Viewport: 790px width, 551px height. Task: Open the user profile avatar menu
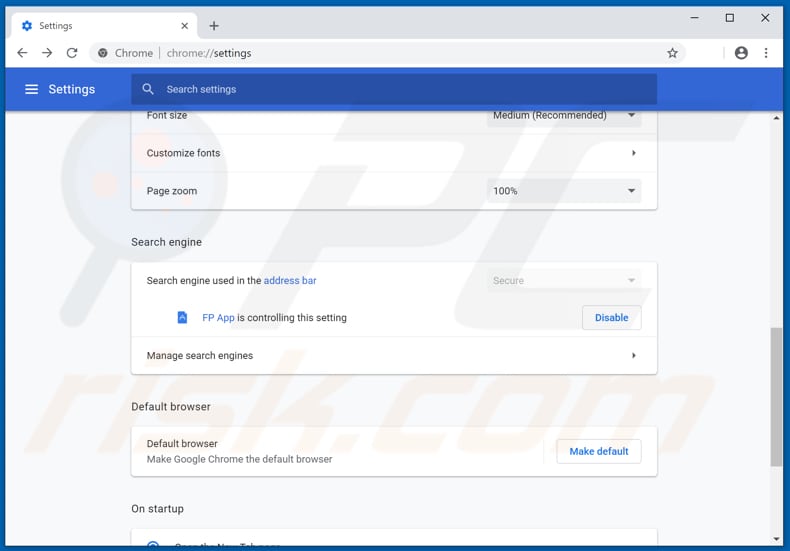tap(741, 53)
